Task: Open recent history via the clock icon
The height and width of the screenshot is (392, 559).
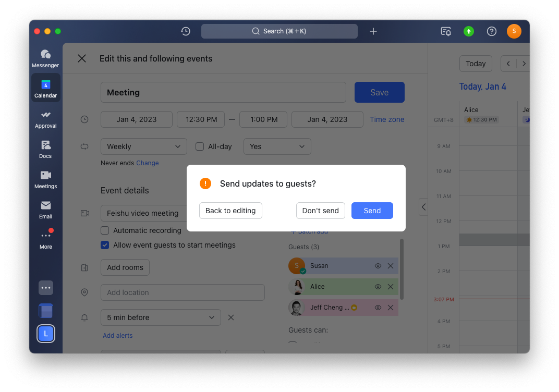Action: pos(186,31)
